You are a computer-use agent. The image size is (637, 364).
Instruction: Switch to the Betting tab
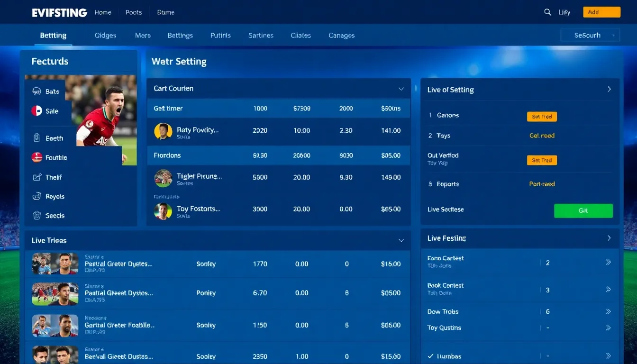[x=53, y=35]
